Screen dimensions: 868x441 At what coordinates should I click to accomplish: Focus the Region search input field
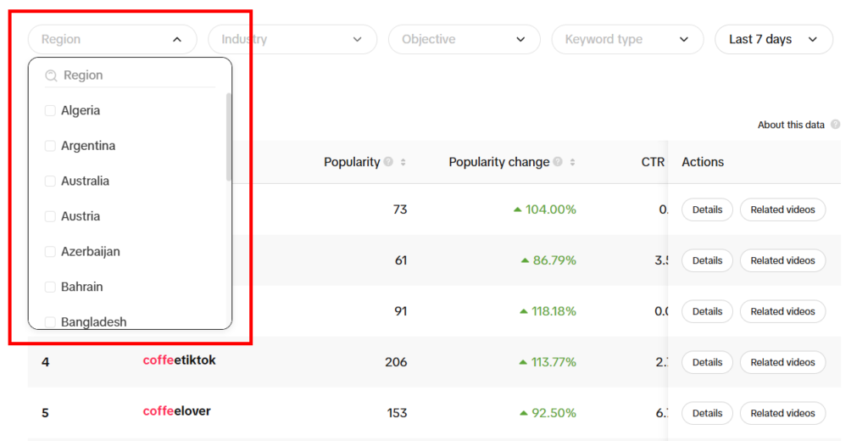coord(130,75)
